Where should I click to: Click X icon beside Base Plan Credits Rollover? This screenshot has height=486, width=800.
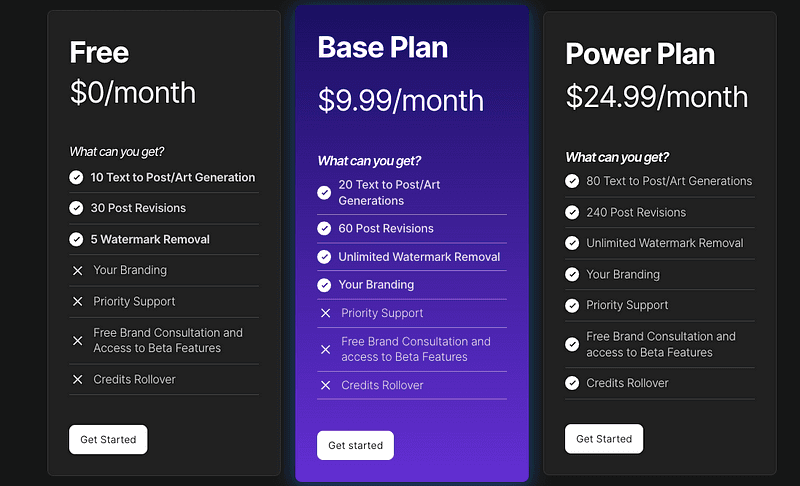[x=325, y=385]
